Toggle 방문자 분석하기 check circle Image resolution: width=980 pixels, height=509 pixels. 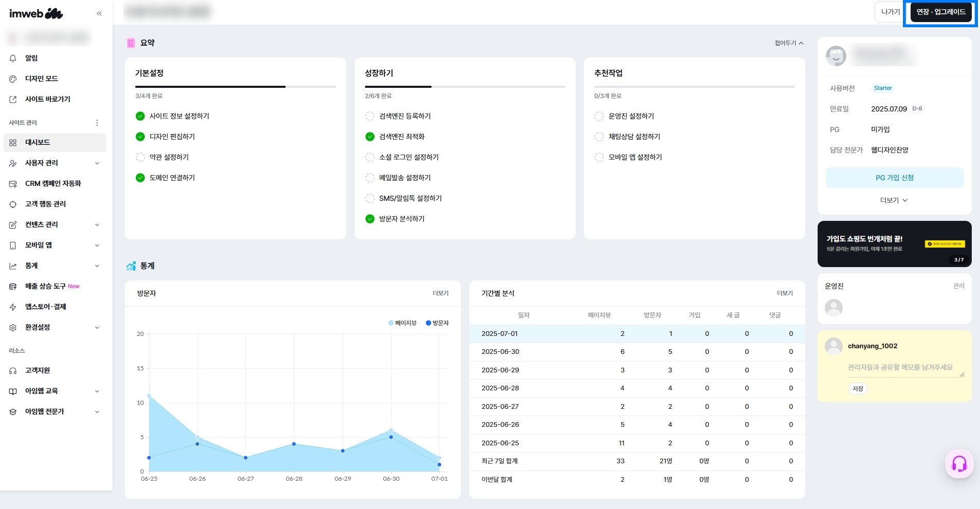[x=369, y=219]
